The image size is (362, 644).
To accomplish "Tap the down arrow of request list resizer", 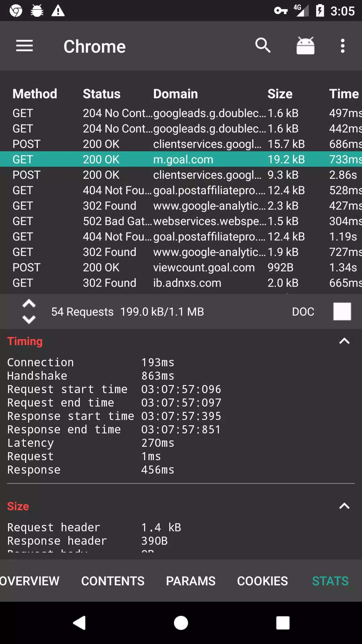I will pyautogui.click(x=29, y=319).
